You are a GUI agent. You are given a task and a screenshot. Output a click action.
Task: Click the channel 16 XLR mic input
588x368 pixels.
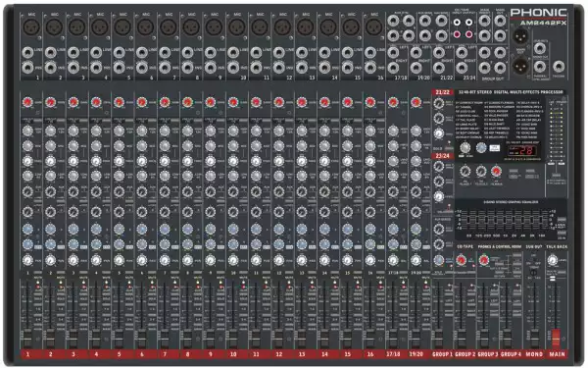click(374, 27)
